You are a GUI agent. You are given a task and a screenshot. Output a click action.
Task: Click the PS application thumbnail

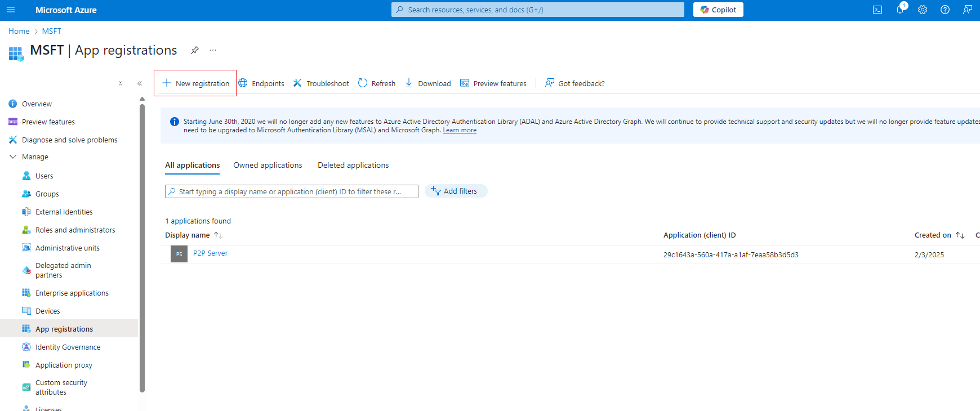pyautogui.click(x=179, y=254)
